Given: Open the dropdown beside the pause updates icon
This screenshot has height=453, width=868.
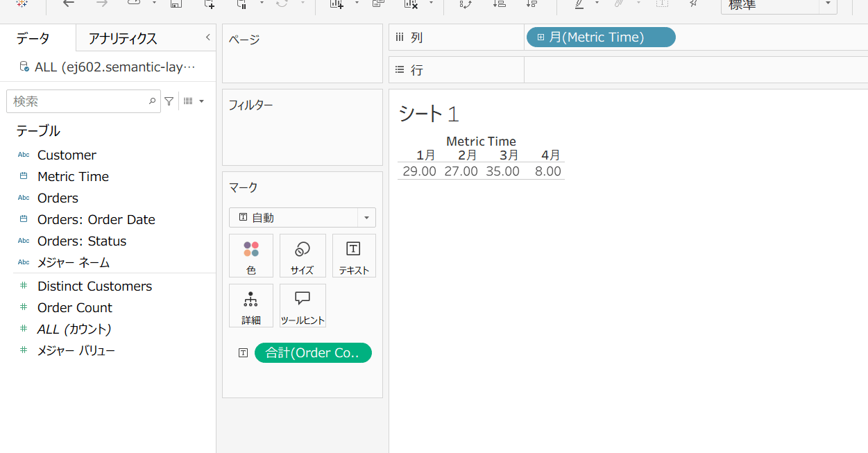Looking at the screenshot, I should [262, 3].
